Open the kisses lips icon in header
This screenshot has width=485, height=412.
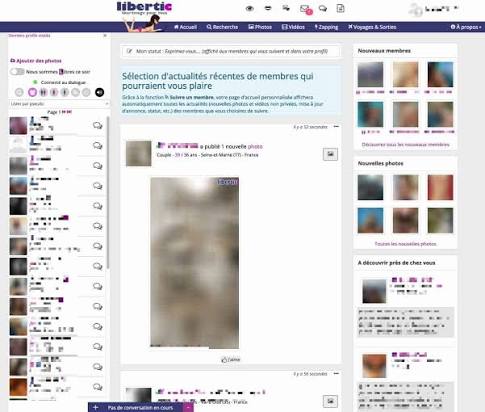pyautogui.click(x=268, y=8)
